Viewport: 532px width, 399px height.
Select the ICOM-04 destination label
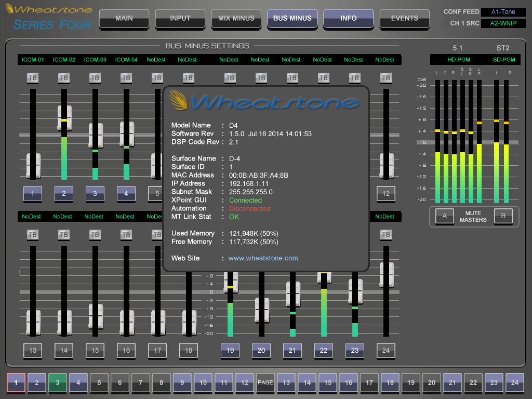click(126, 60)
